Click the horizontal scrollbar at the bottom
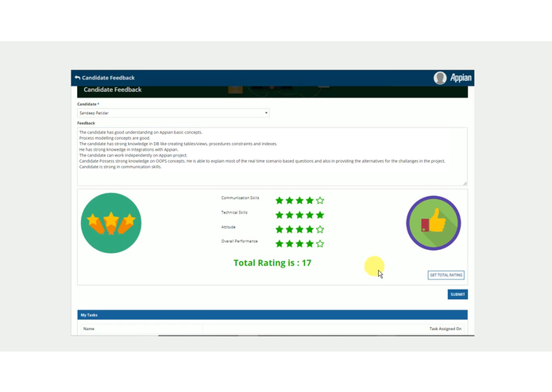 (316, 336)
